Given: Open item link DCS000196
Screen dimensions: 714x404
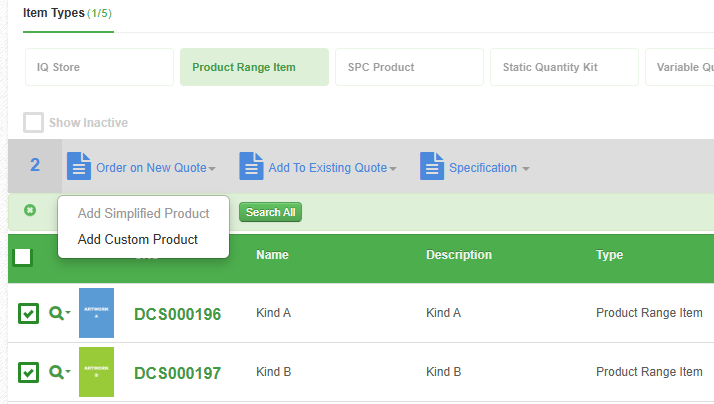Looking at the screenshot, I should [177, 314].
